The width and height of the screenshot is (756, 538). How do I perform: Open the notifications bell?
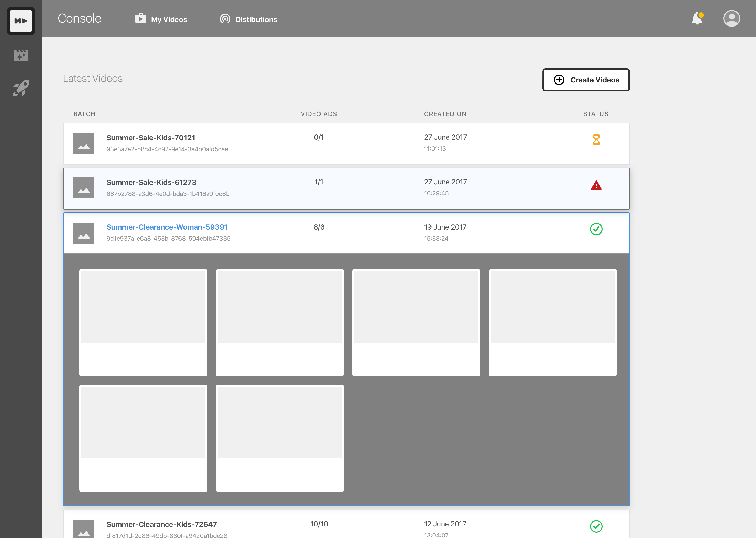[x=697, y=18]
